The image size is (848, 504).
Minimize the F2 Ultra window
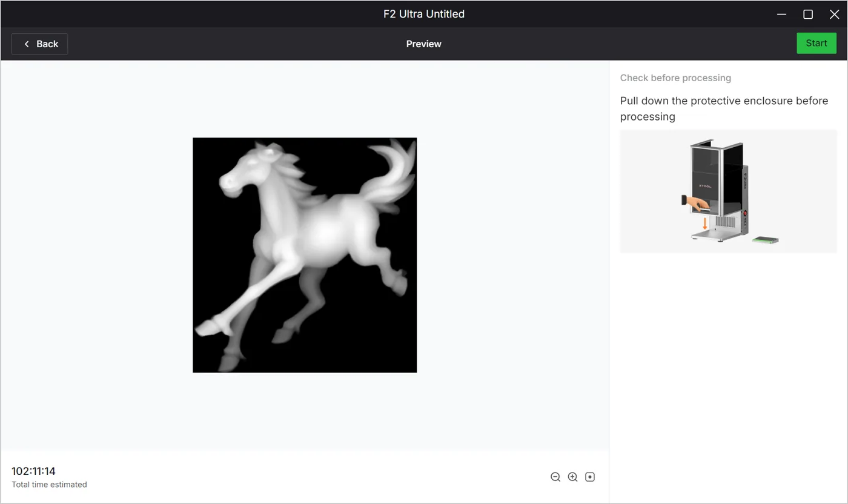pyautogui.click(x=781, y=14)
